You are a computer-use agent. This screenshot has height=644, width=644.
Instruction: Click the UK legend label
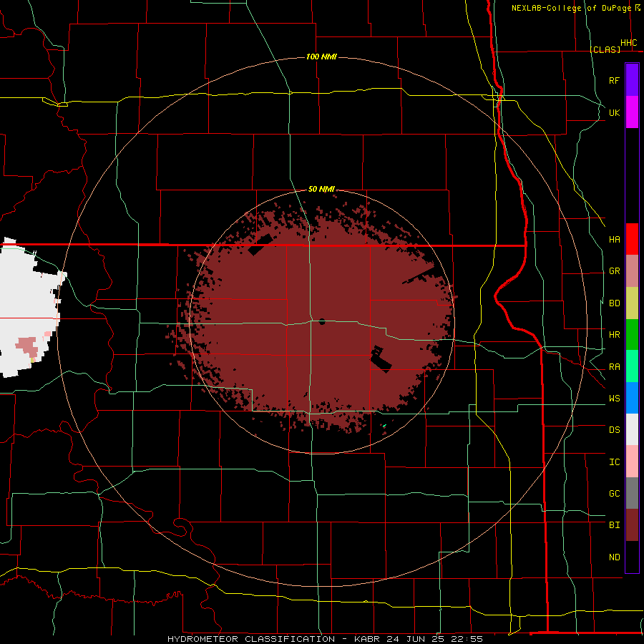click(614, 113)
